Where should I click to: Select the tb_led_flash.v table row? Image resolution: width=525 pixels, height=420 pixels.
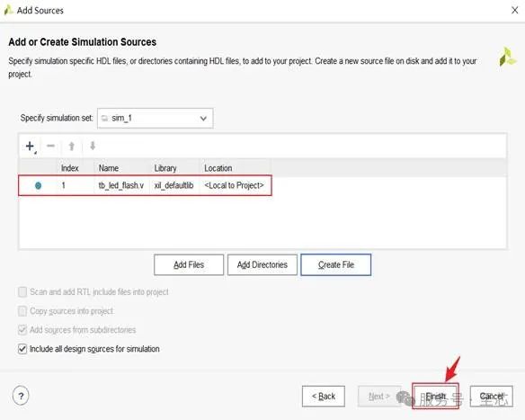click(145, 185)
